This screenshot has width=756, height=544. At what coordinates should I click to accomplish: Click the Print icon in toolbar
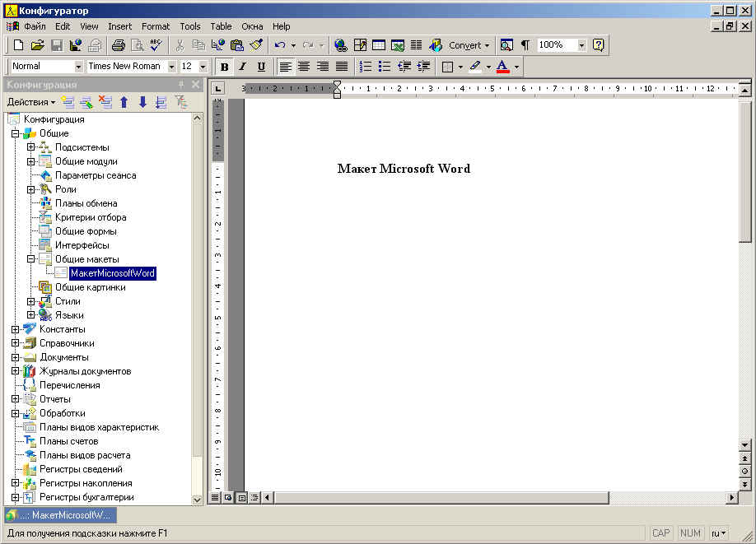click(118, 45)
